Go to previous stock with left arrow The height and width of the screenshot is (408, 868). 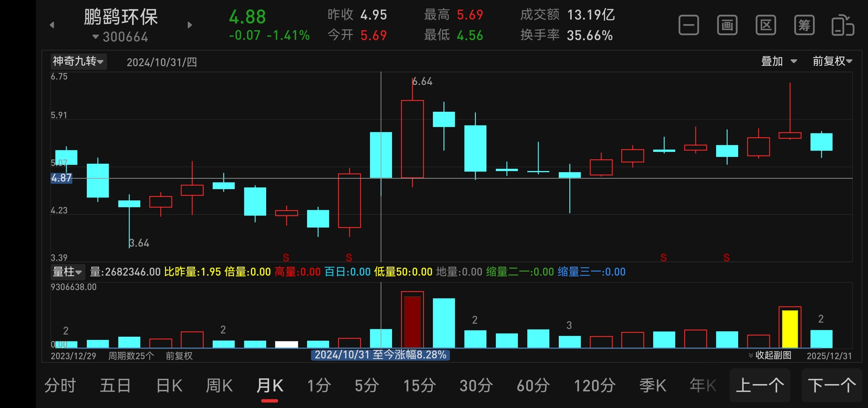click(52, 25)
